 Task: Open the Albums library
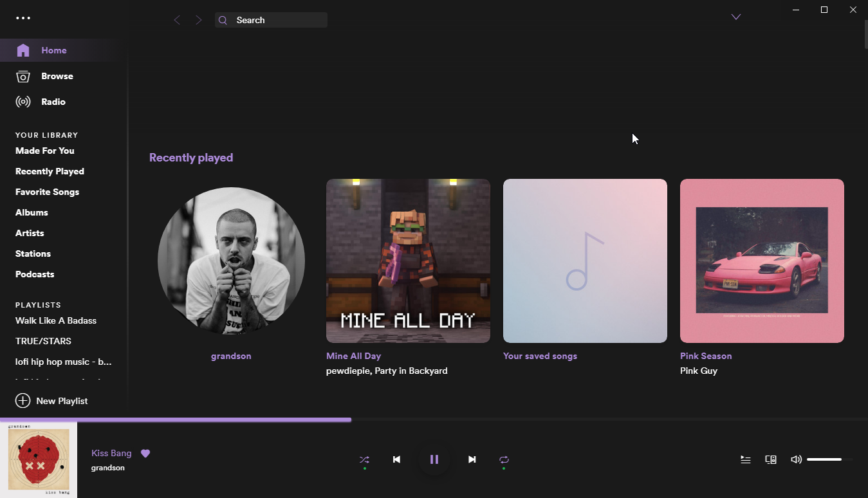pos(32,212)
